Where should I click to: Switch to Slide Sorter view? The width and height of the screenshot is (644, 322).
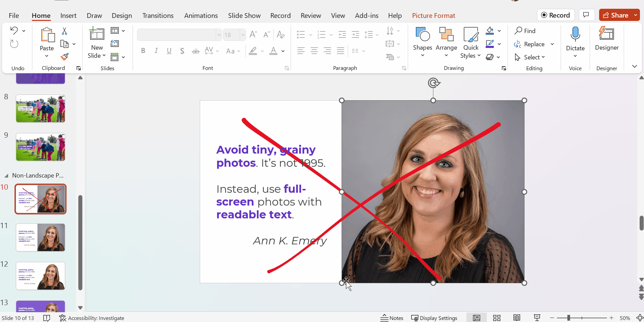point(497,318)
